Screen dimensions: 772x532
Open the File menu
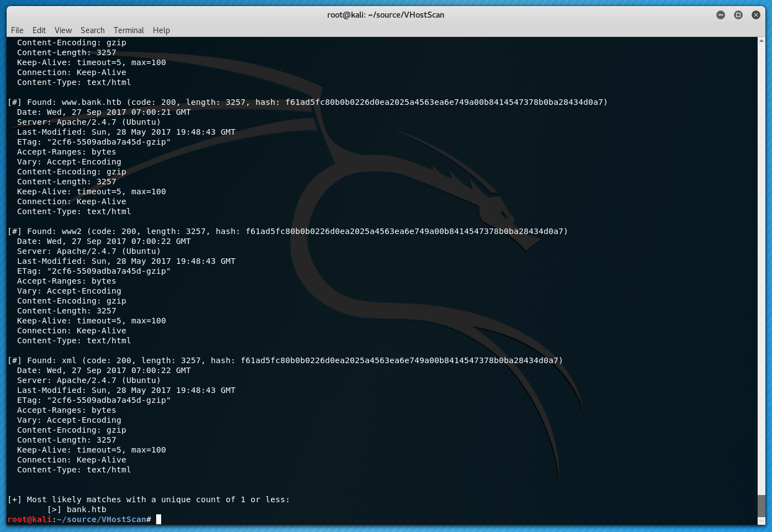17,30
